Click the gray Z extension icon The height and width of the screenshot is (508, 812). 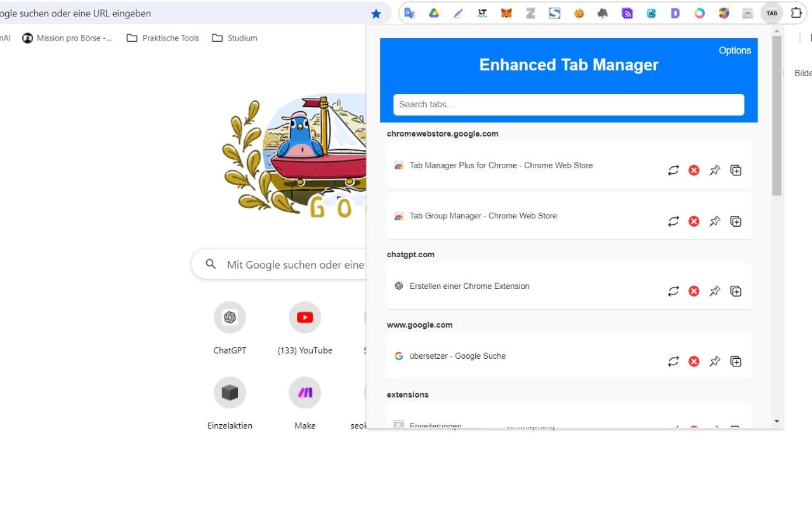(530, 13)
